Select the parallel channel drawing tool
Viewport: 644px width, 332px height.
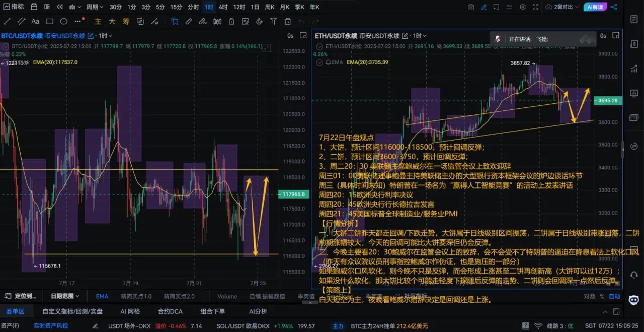click(22, 22)
